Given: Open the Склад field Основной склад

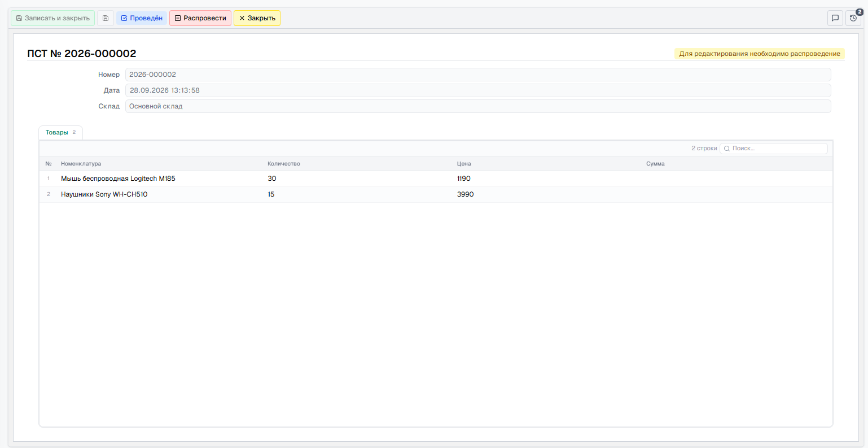Looking at the screenshot, I should 478,106.
